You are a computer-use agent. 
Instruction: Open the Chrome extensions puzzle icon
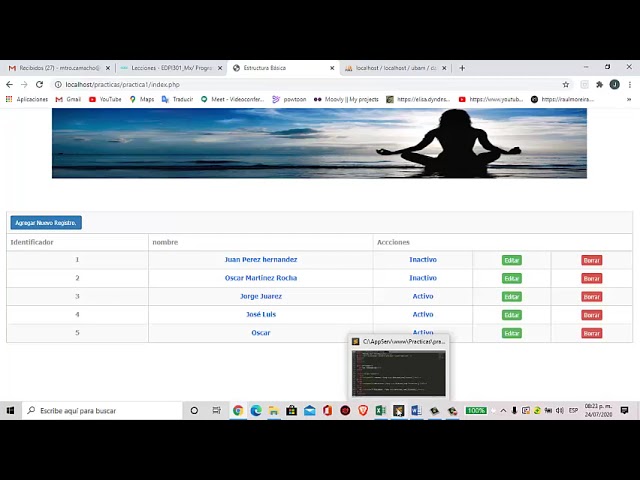click(599, 84)
